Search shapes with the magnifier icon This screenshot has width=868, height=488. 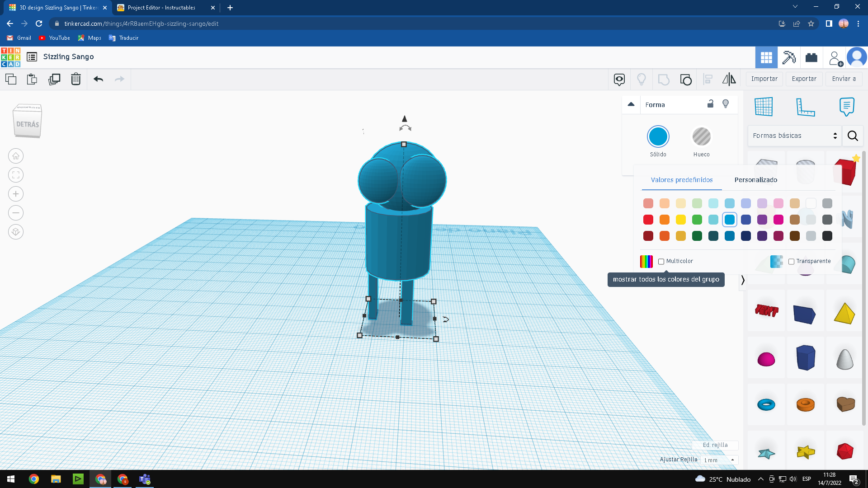click(853, 136)
